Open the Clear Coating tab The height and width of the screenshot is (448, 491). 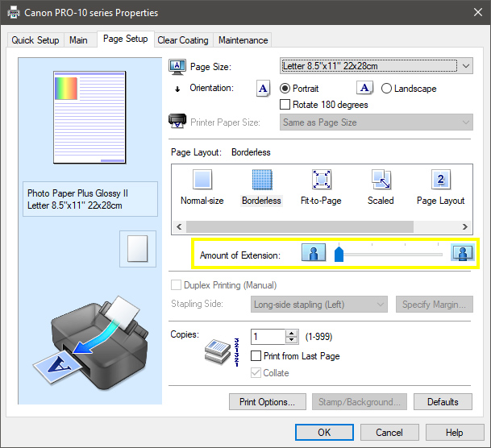[x=183, y=40]
